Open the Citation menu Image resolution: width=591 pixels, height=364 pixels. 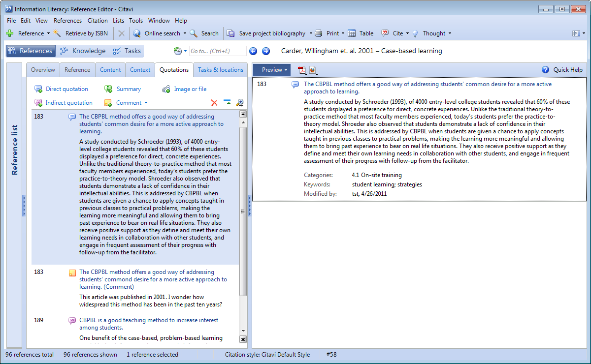pos(97,21)
